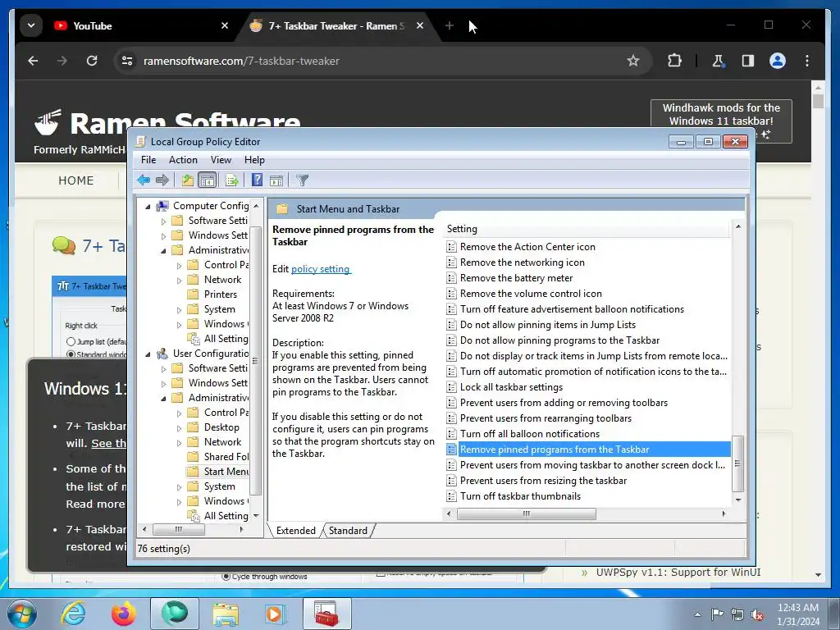Open the Chrome profile avatar
The height and width of the screenshot is (630, 840).
778,61
